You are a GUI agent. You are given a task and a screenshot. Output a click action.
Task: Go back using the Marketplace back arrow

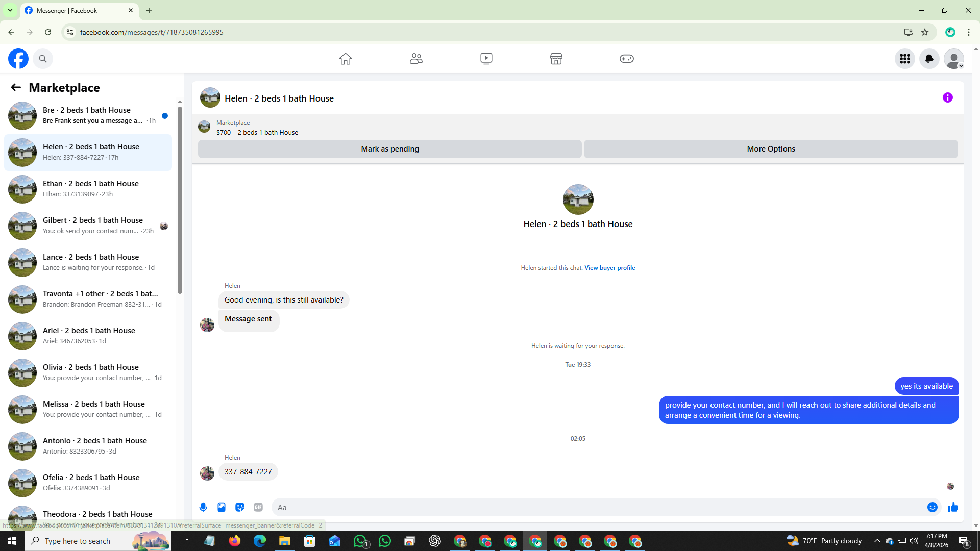pos(16,88)
